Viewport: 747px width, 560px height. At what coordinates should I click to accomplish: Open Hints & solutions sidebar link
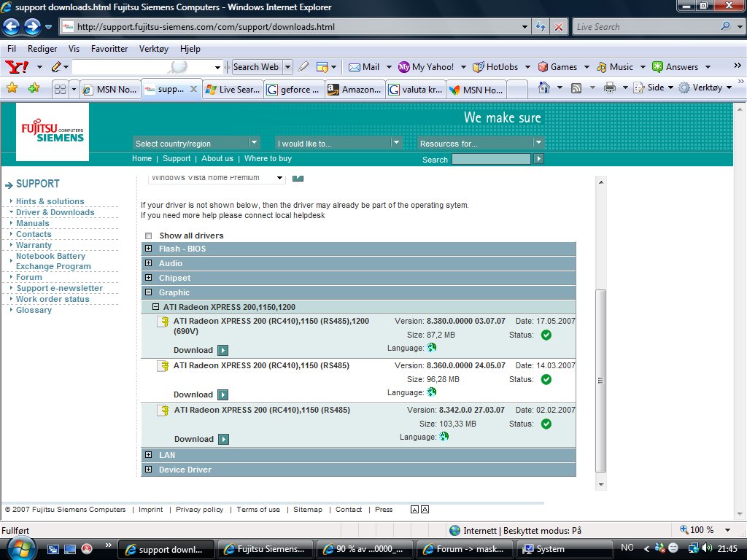coord(50,201)
